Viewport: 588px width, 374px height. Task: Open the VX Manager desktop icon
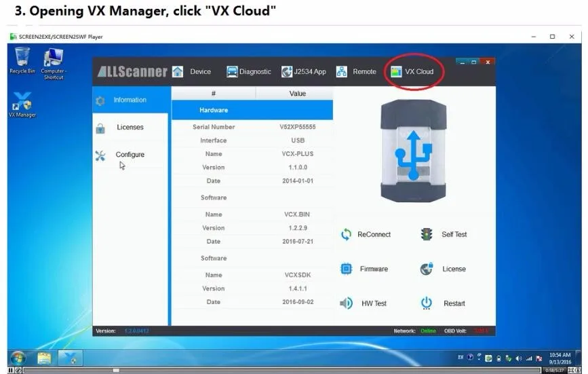tap(22, 105)
